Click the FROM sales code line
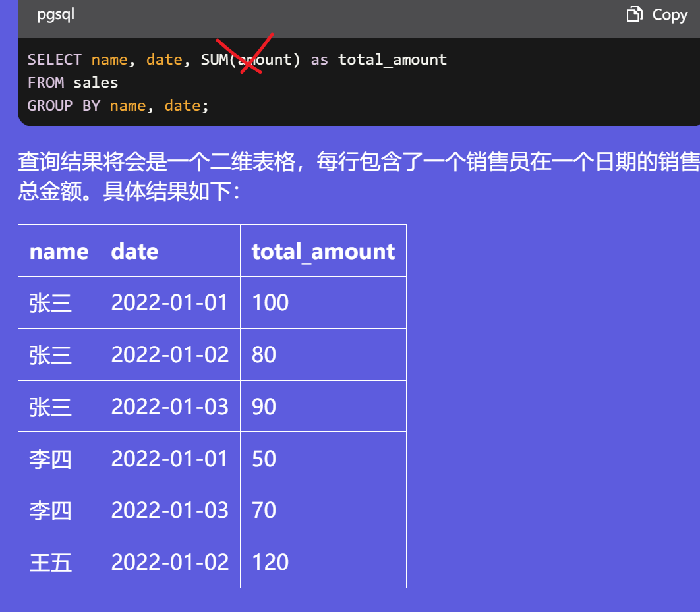 [73, 82]
